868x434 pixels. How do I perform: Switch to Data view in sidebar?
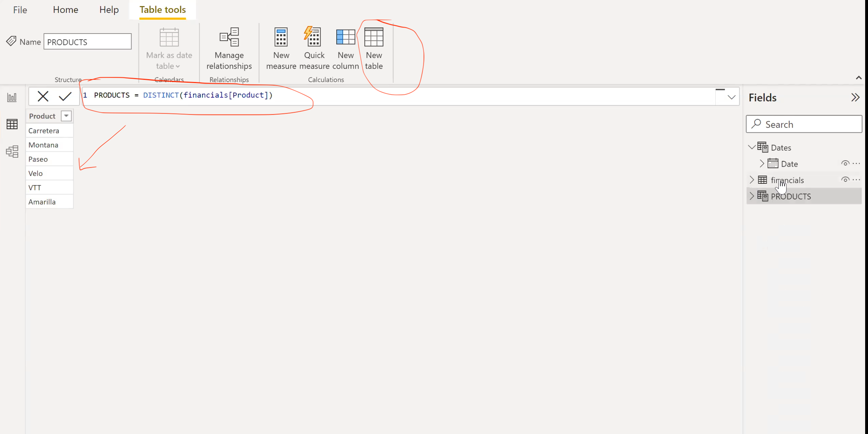(x=12, y=124)
